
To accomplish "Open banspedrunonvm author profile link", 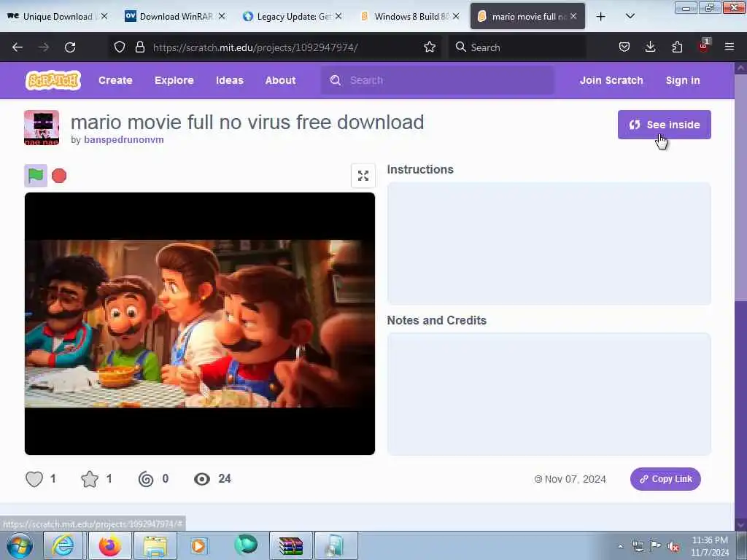I will 124,139.
